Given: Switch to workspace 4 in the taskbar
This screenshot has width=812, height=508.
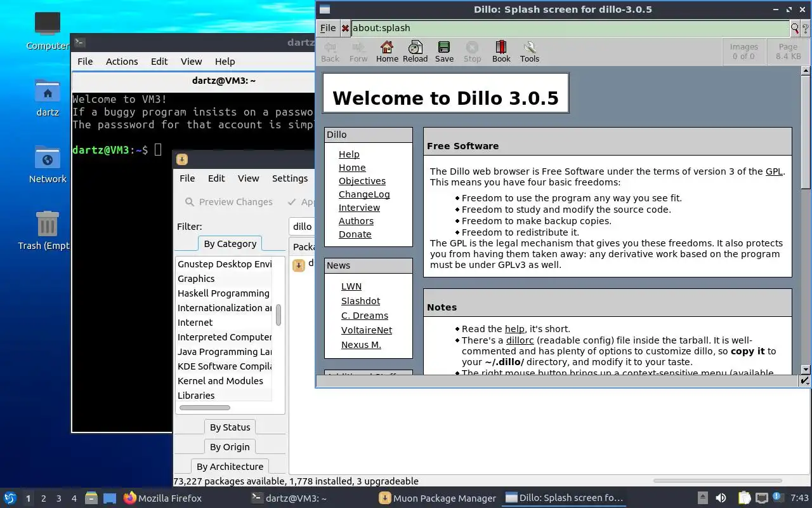Looking at the screenshot, I should [74, 498].
